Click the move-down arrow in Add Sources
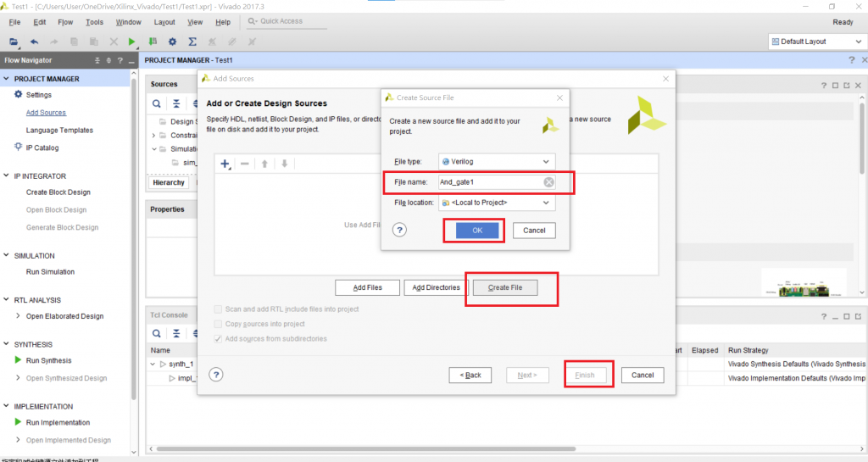The height and width of the screenshot is (462, 868). pyautogui.click(x=284, y=164)
